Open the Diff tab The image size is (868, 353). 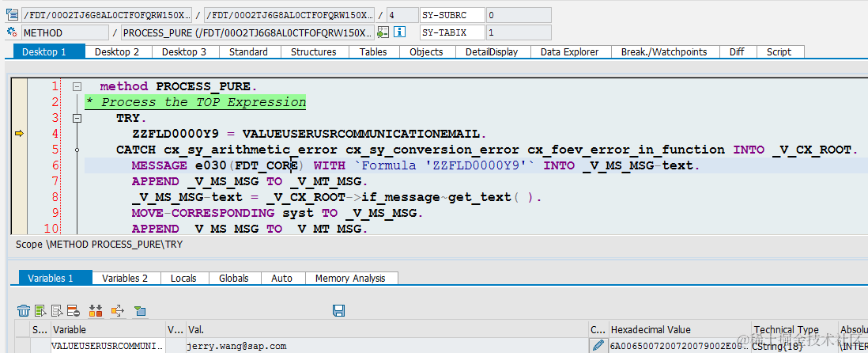(x=737, y=51)
